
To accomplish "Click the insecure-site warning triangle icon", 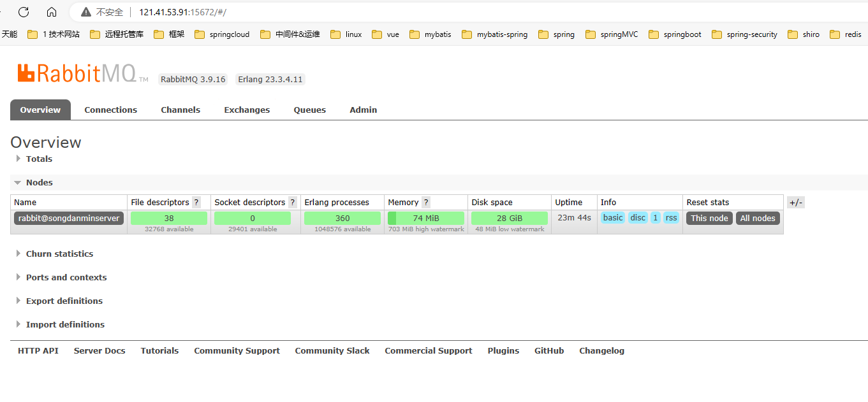I will [x=86, y=11].
